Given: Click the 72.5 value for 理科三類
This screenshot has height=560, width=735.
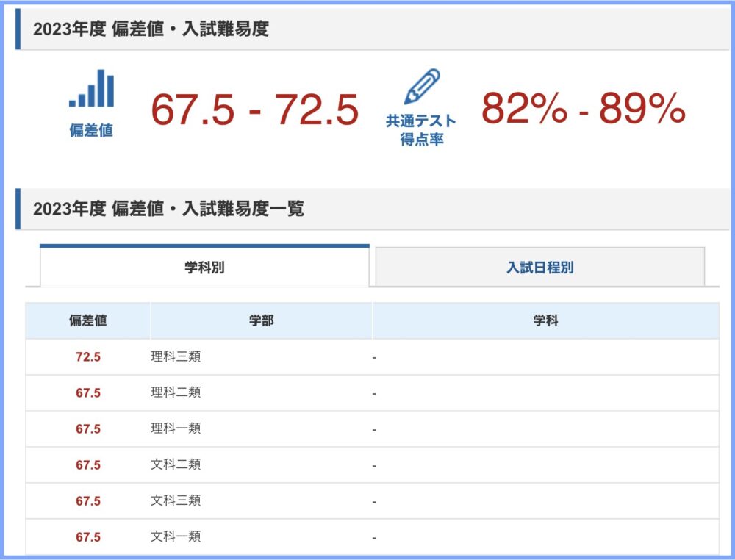Looking at the screenshot, I should tap(87, 357).
